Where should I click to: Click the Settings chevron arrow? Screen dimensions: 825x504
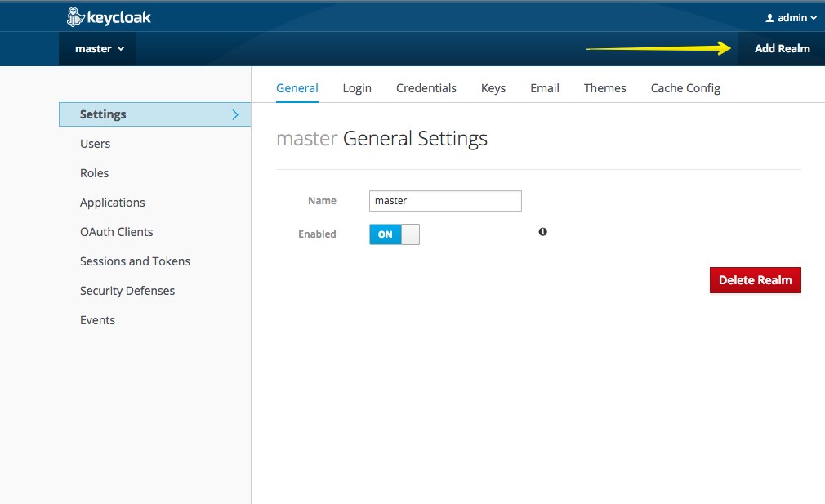pos(235,114)
